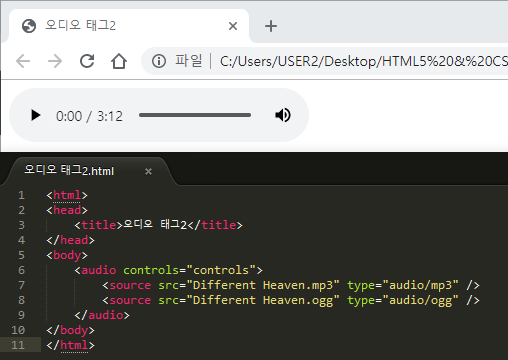Click the browser back arrow
The height and width of the screenshot is (360, 508).
(23, 61)
